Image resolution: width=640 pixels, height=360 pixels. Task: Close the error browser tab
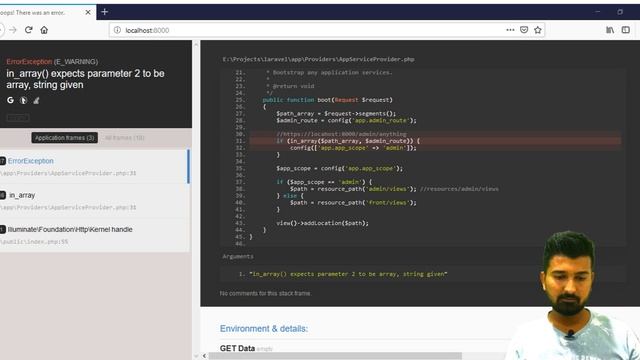[88, 12]
